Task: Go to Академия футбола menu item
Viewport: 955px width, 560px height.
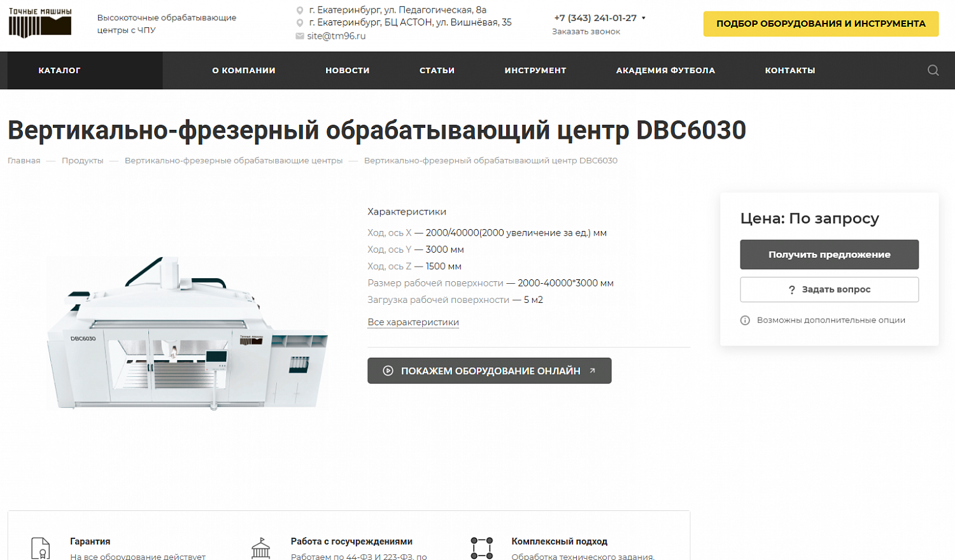Action: [x=665, y=71]
